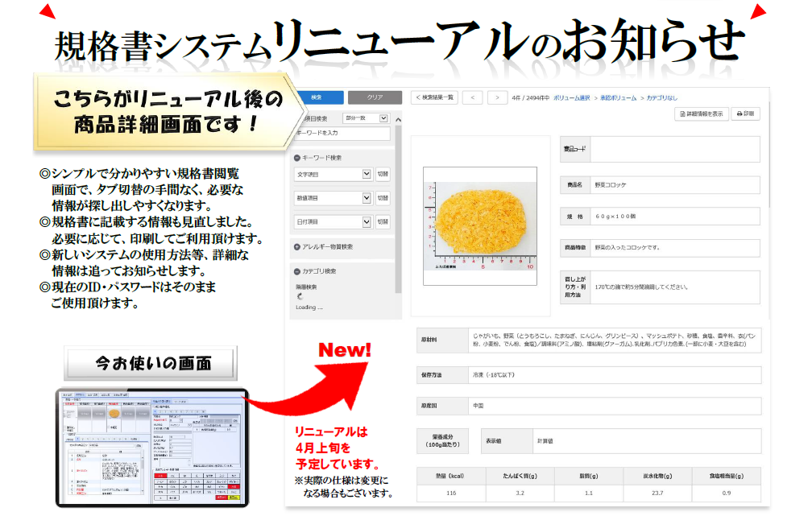Click 切替 button beside 文字項目

(x=383, y=175)
